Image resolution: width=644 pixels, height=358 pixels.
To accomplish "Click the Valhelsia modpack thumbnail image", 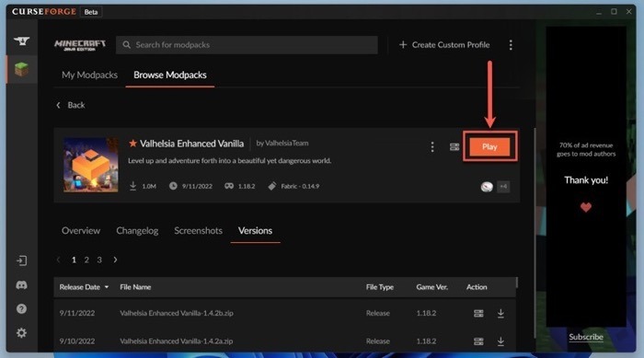I will pos(91,165).
